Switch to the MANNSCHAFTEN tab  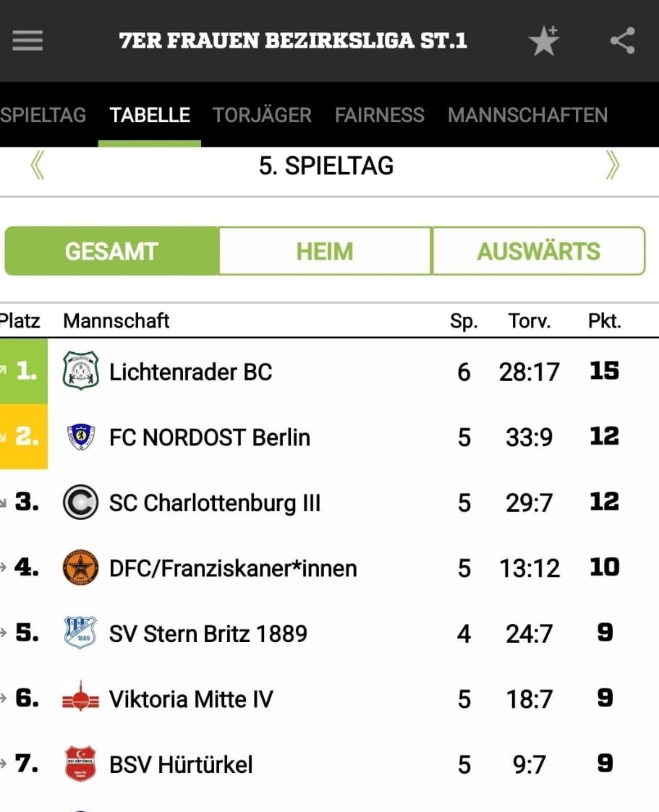click(x=527, y=115)
